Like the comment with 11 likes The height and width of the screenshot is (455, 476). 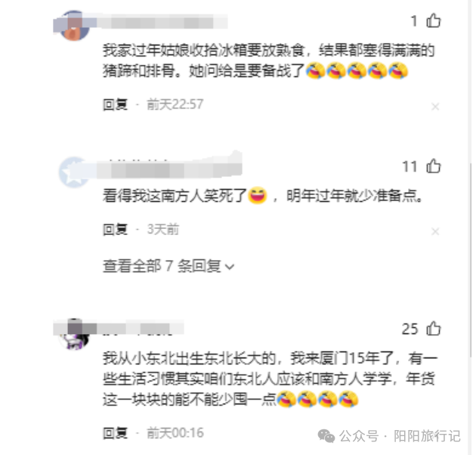pos(433,166)
